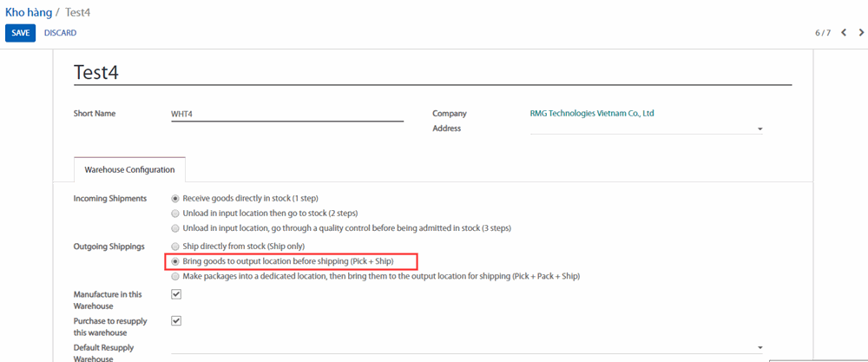The image size is (868, 362).
Task: Select Pick + Pack + Ship option
Action: [176, 276]
